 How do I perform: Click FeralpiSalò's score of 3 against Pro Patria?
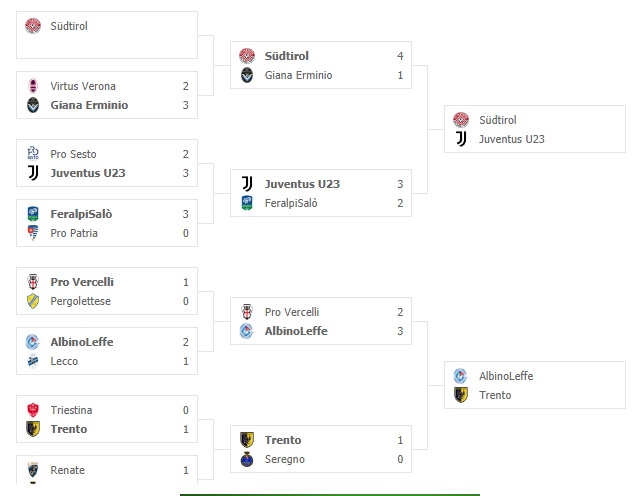coord(186,214)
